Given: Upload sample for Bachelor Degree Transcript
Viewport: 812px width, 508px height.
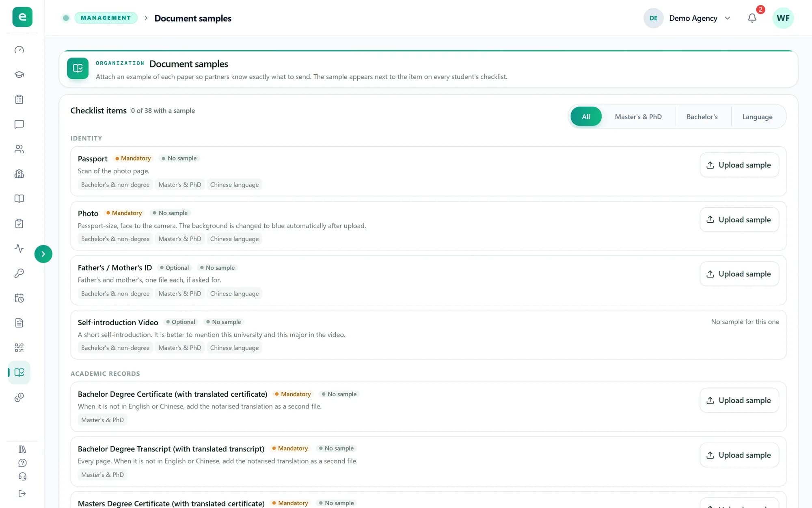Looking at the screenshot, I should 739,455.
